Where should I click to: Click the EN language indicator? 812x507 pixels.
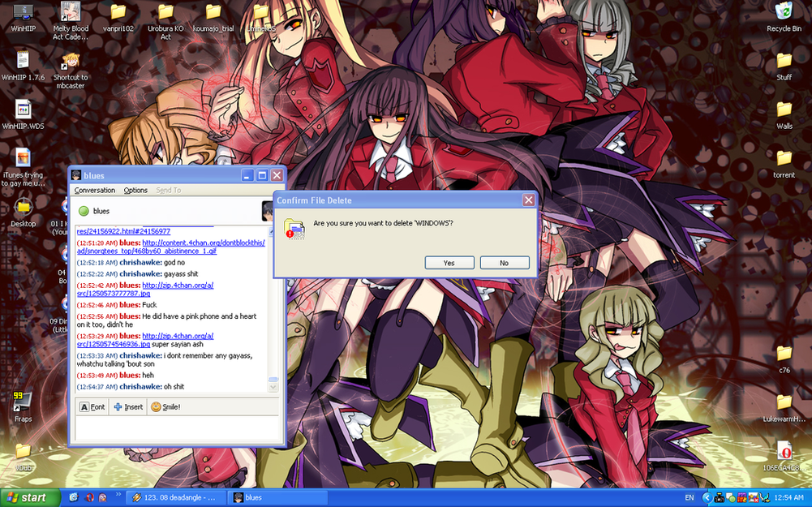click(x=690, y=498)
